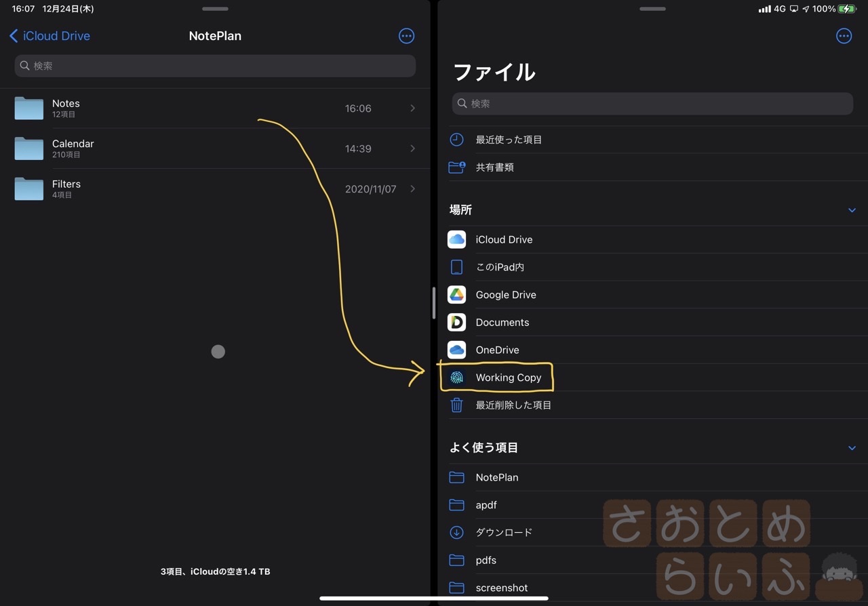Focus the search field in NotePlan window
Screen dimensions: 868x606
click(x=215, y=66)
